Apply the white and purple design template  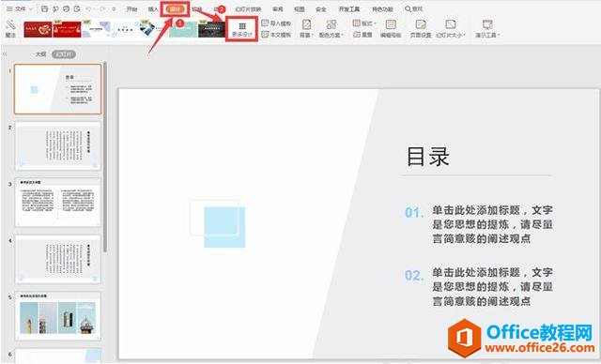click(x=96, y=29)
